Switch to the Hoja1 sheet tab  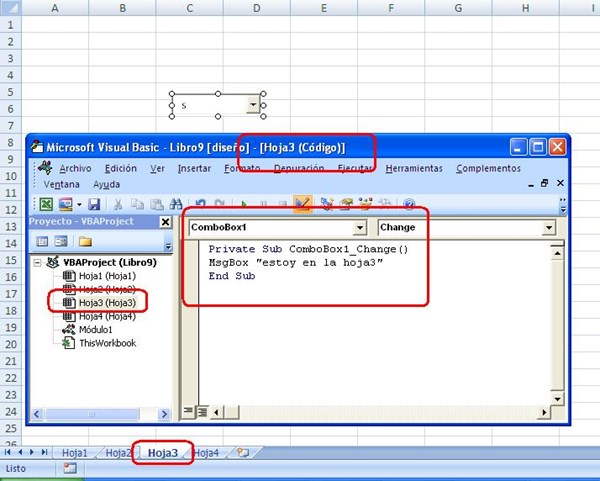(x=75, y=453)
